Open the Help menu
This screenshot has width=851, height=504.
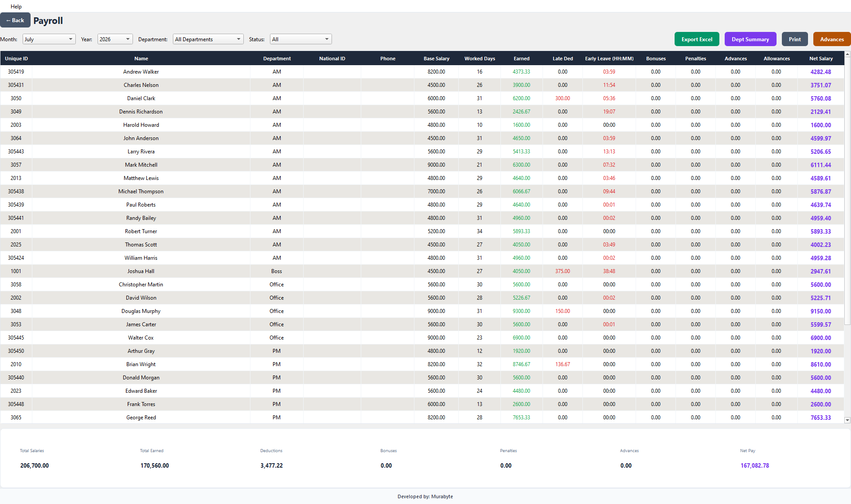tap(16, 6)
